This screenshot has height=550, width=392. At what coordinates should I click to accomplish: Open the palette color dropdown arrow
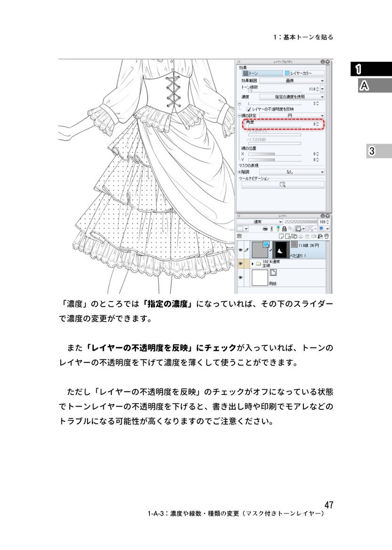pyautogui.click(x=246, y=229)
